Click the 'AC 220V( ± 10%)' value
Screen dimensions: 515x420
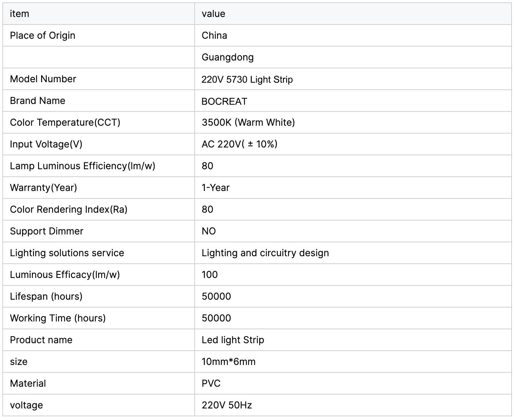coord(239,144)
